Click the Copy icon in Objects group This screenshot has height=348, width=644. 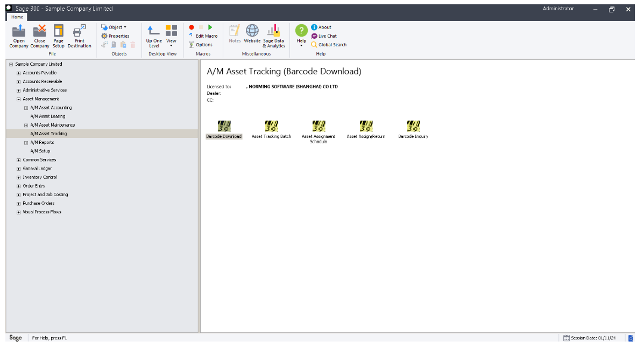(x=114, y=45)
